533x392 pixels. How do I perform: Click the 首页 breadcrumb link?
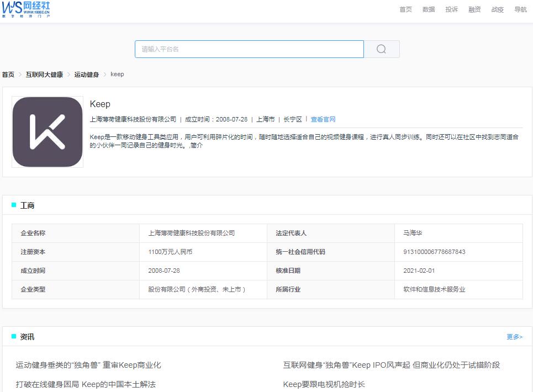(x=7, y=74)
